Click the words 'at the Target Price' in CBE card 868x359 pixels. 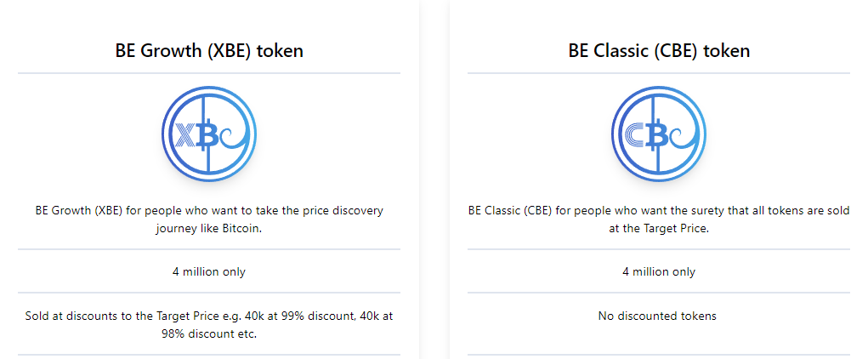659,229
